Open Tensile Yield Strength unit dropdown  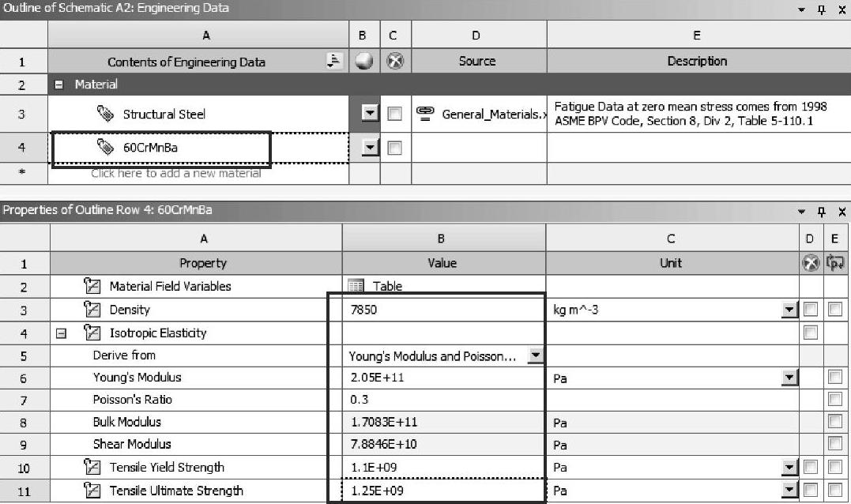789,467
